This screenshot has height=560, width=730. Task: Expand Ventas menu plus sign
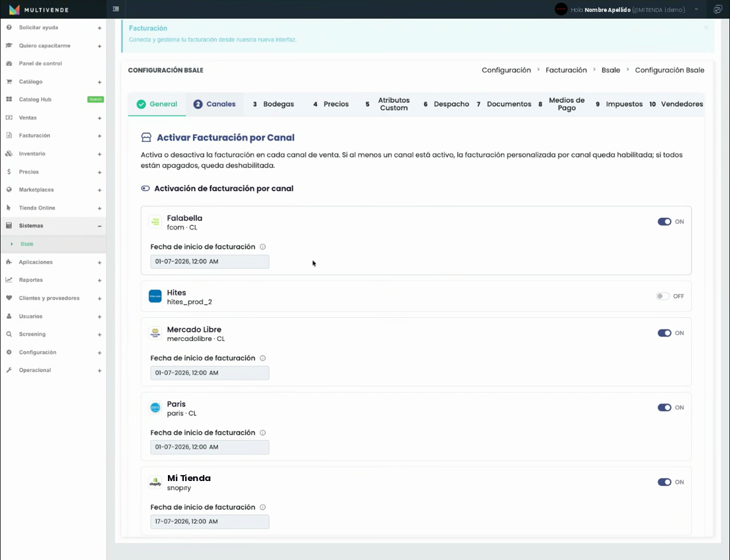[100, 118]
